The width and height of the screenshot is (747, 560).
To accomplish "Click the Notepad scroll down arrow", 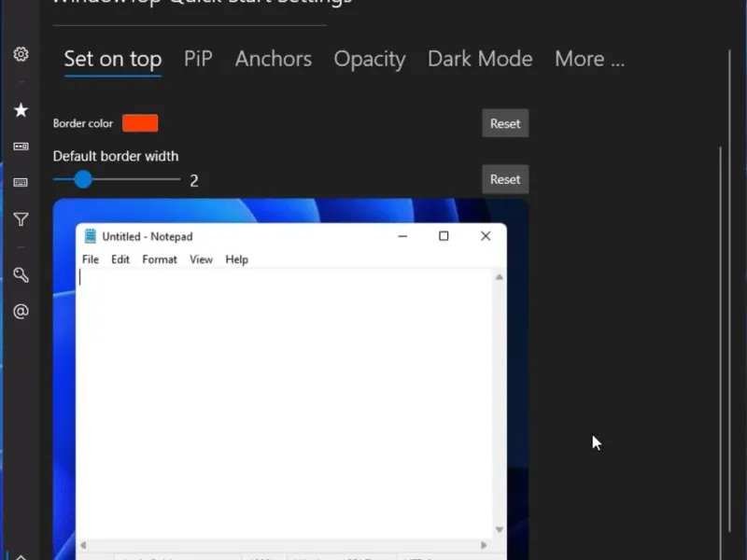I will pyautogui.click(x=500, y=529).
